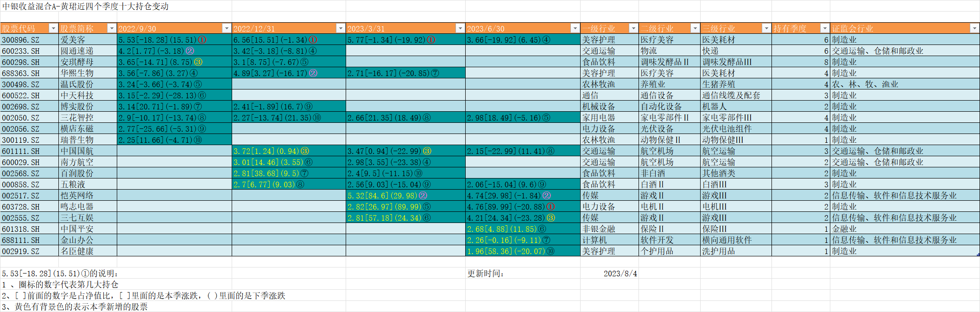The height and width of the screenshot is (312, 980).
Task: Select the 快递 third-level industry cell
Action: pyautogui.click(x=736, y=51)
